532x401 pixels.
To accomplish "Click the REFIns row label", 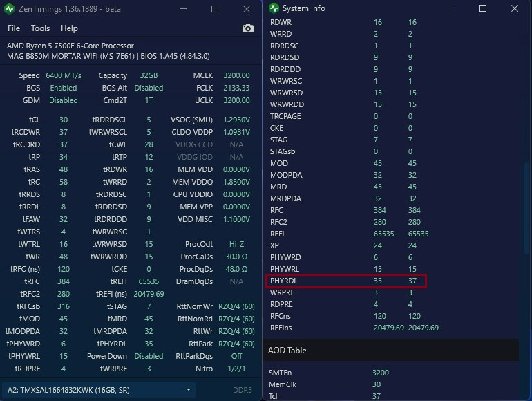I will pyautogui.click(x=281, y=328).
